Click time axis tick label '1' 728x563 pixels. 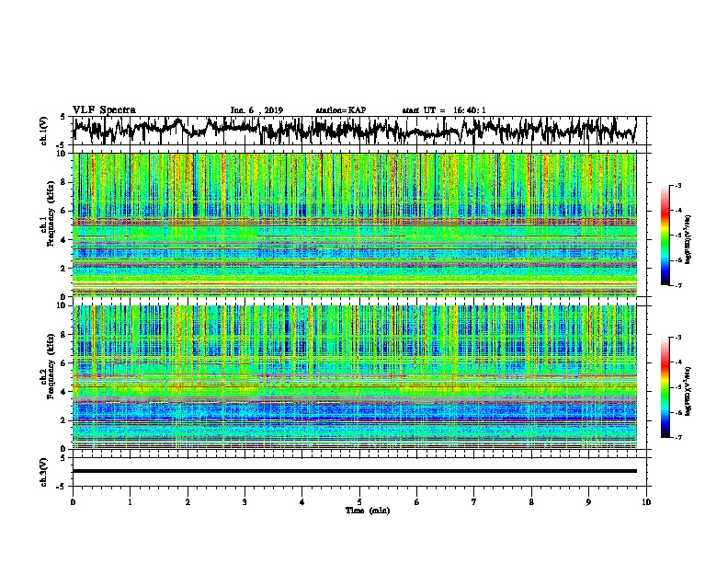click(x=130, y=501)
